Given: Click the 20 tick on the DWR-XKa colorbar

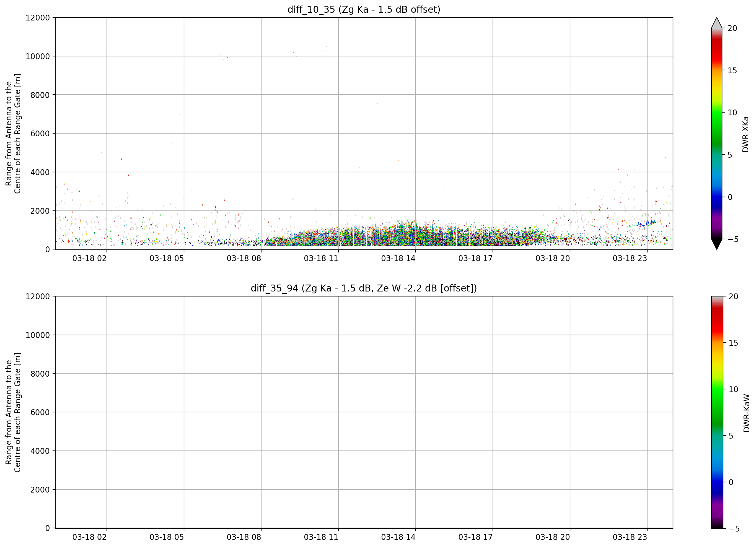Looking at the screenshot, I should pos(732,28).
